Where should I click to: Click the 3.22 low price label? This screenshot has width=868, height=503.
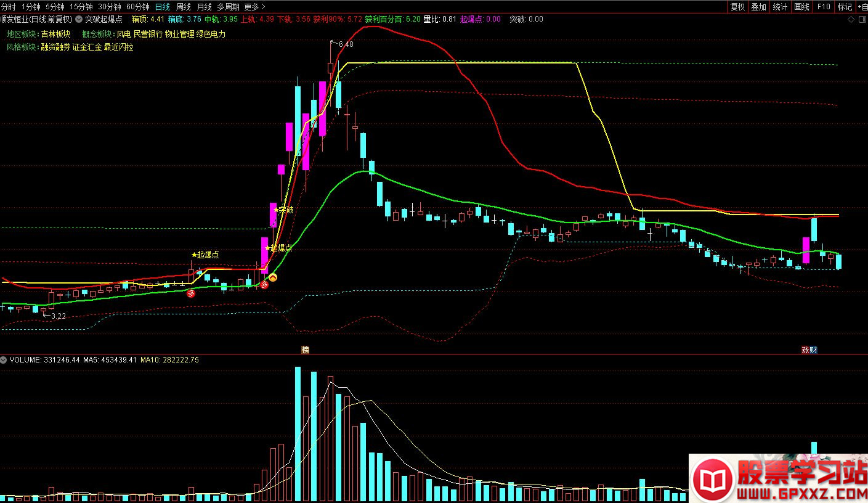(x=58, y=316)
